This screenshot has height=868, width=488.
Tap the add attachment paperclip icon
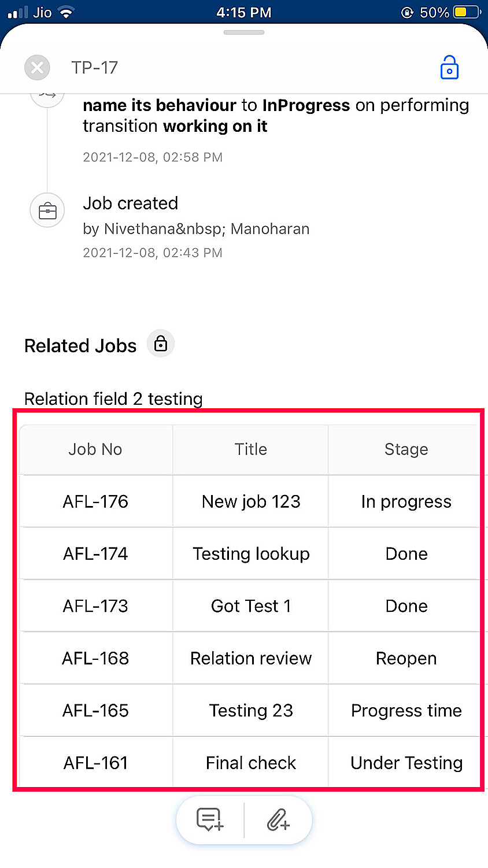point(278,820)
